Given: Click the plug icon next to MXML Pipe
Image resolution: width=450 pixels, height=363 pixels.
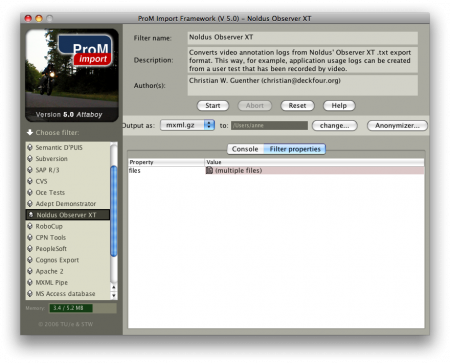Looking at the screenshot, I should click(30, 282).
